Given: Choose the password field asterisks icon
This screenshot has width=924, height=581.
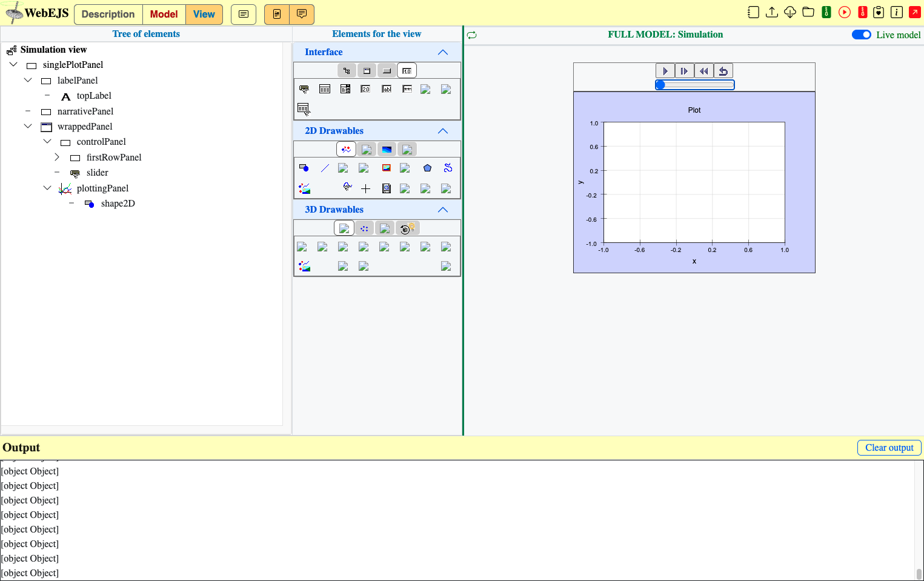Looking at the screenshot, I should click(x=407, y=89).
